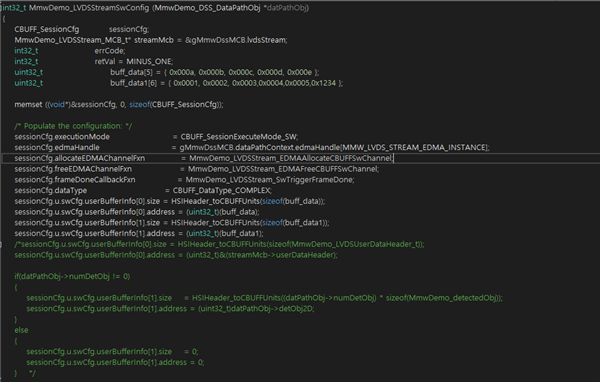600x382 pixels.
Task: Click the 0x000a array value
Action: (182, 72)
